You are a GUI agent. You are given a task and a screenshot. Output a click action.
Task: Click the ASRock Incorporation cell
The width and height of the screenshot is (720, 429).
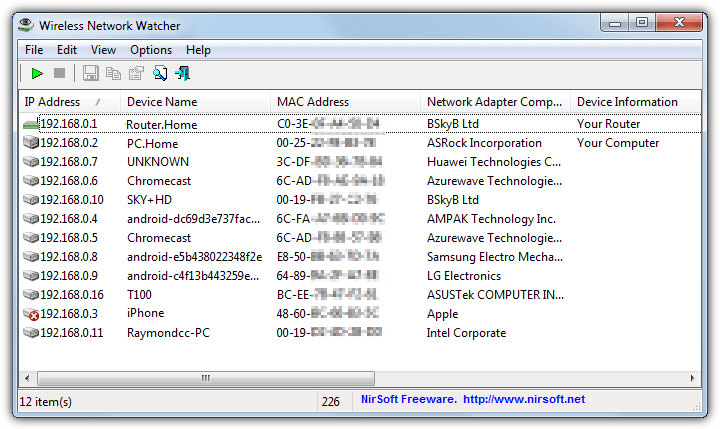[484, 143]
